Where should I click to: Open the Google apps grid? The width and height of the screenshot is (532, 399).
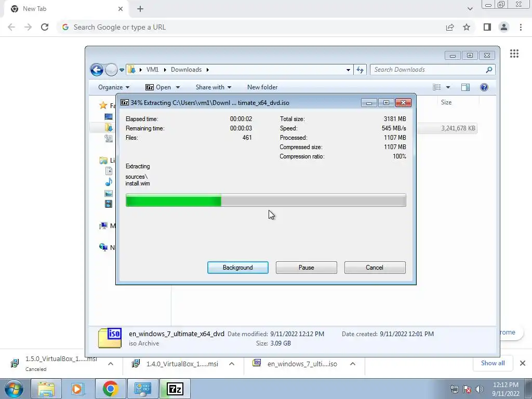tap(514, 54)
